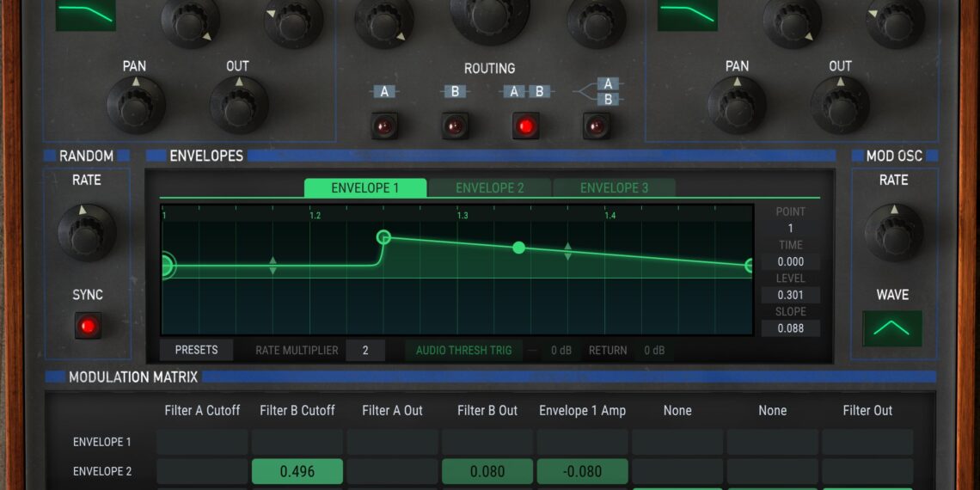Click the left filter PAN knob
This screenshot has width=980, height=490.
pyautogui.click(x=135, y=105)
